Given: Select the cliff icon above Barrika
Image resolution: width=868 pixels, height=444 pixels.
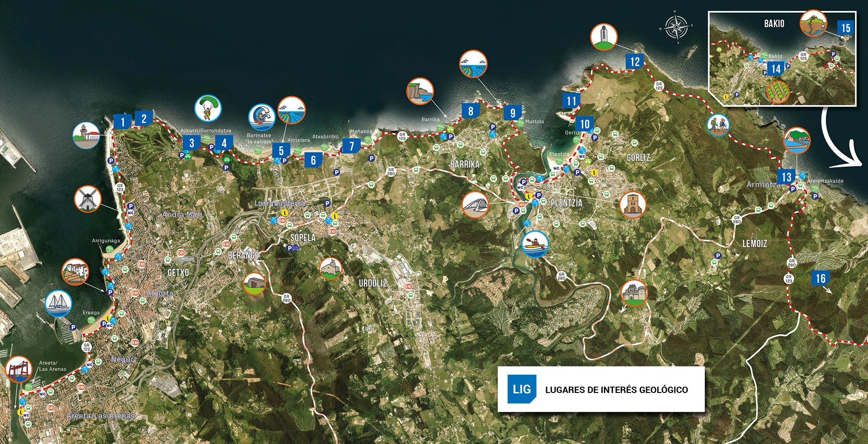Looking at the screenshot, I should tap(420, 91).
